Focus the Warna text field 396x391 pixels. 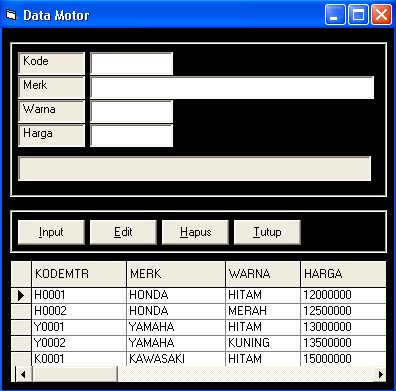132,111
